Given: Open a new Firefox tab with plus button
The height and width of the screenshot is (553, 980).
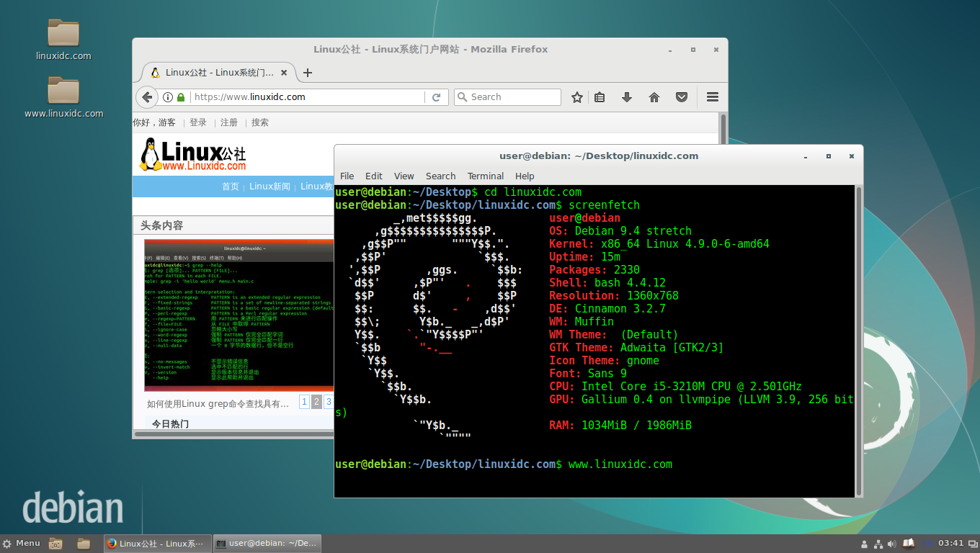Looking at the screenshot, I should tap(308, 73).
